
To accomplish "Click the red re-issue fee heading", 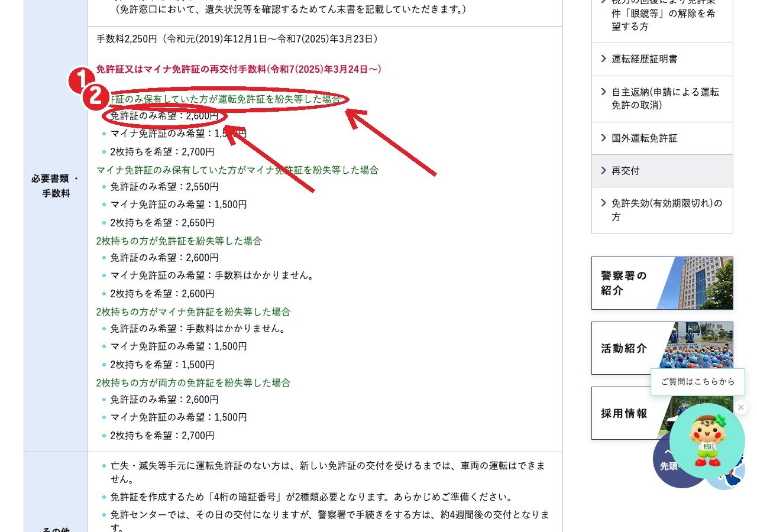I will [239, 69].
